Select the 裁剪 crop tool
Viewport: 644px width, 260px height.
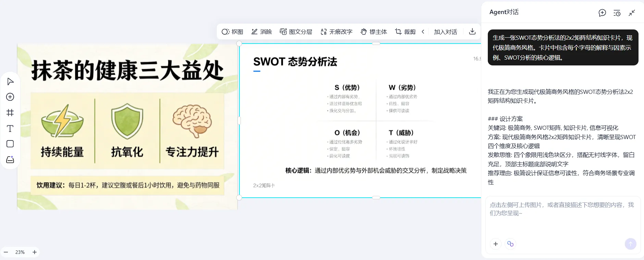[405, 32]
